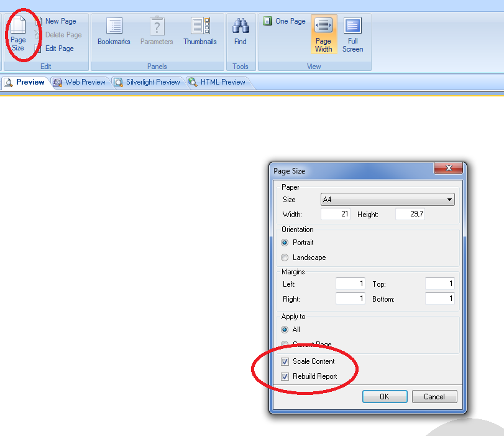This screenshot has height=436, width=504.
Task: Click the New Page icon
Action: click(39, 21)
